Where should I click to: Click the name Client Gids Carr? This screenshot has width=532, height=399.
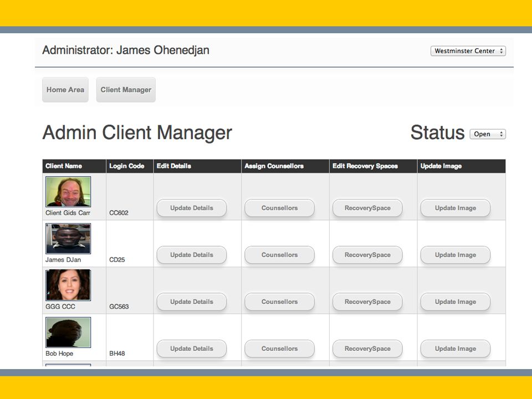tap(68, 213)
